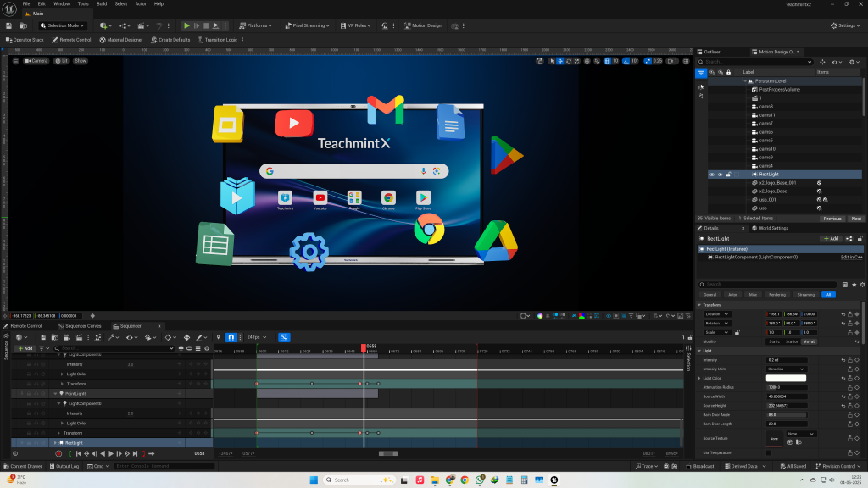
Task: Click the Material Designer button
Action: tap(121, 40)
